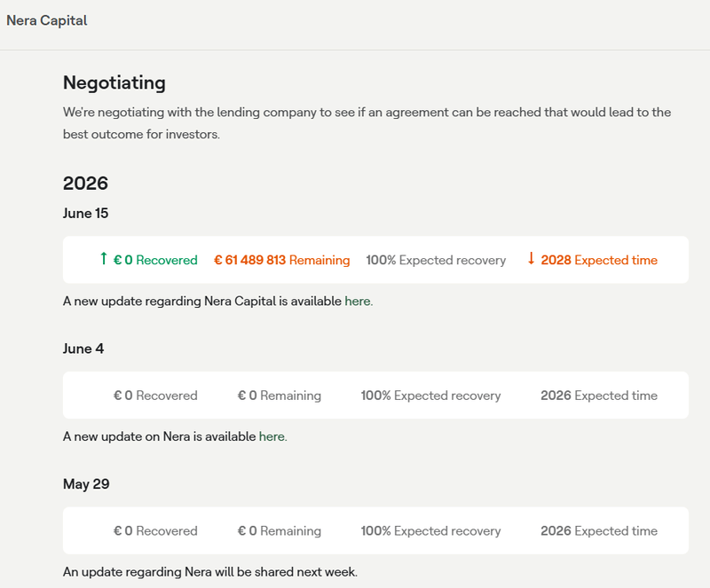Click '2026 Expected time' in June 4 card
This screenshot has height=588, width=710.
click(x=599, y=396)
